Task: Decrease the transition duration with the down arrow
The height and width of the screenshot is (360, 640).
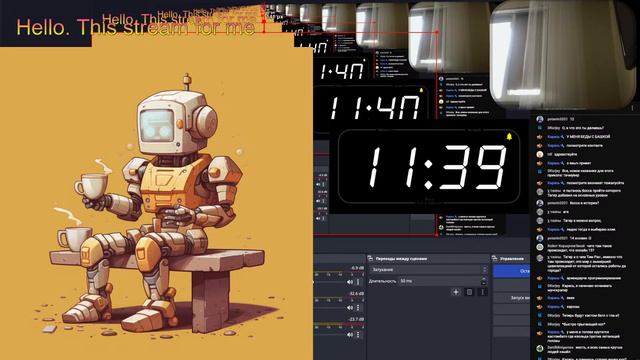Action: point(484,283)
